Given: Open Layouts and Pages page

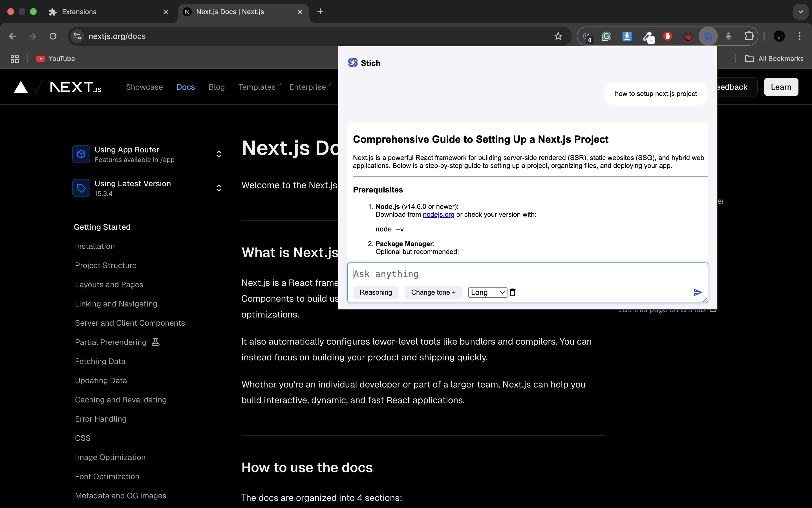Looking at the screenshot, I should pos(109,284).
